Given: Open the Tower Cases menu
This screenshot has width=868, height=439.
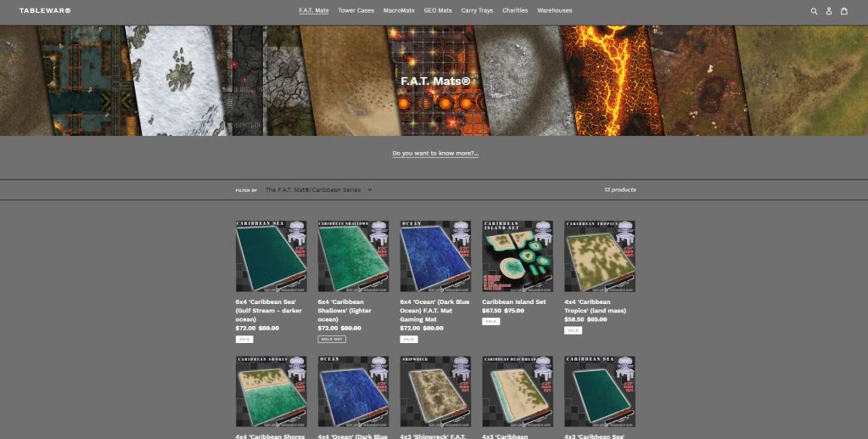Looking at the screenshot, I should coord(356,10).
